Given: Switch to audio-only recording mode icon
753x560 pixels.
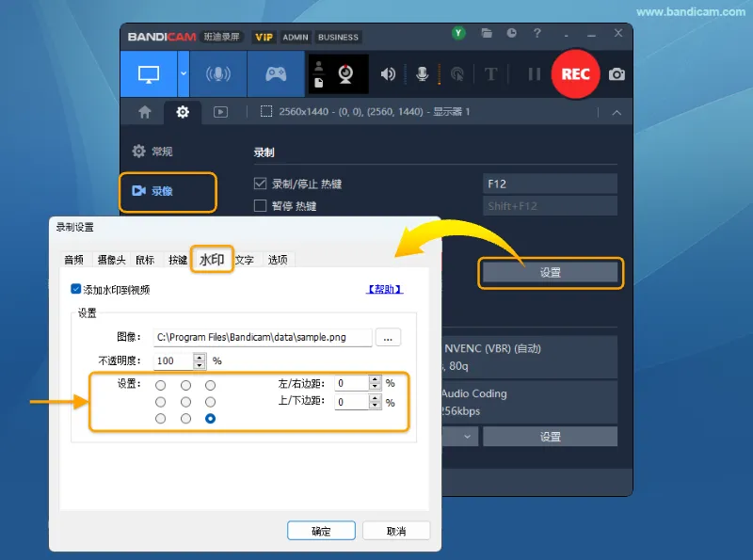Looking at the screenshot, I should pyautogui.click(x=218, y=74).
